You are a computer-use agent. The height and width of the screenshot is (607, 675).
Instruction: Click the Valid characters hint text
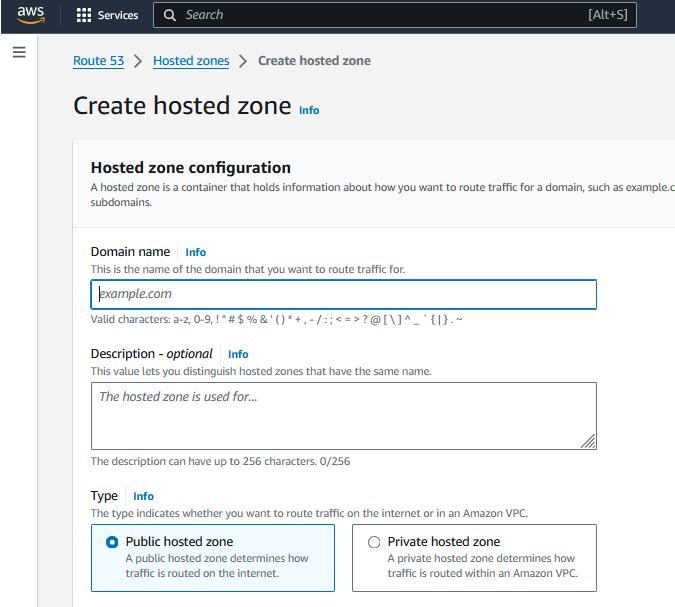pyautogui.click(x=276, y=319)
